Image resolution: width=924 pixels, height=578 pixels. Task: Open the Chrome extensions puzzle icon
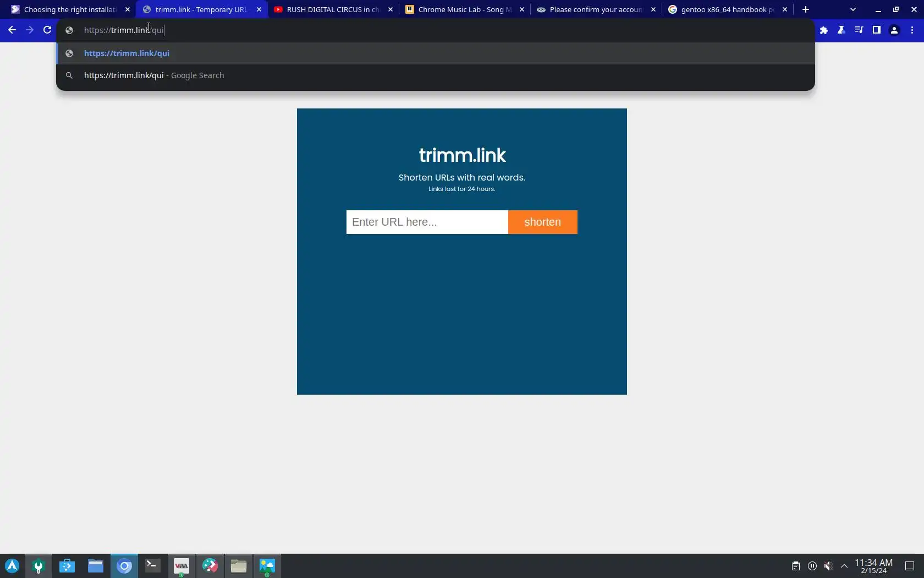824,30
